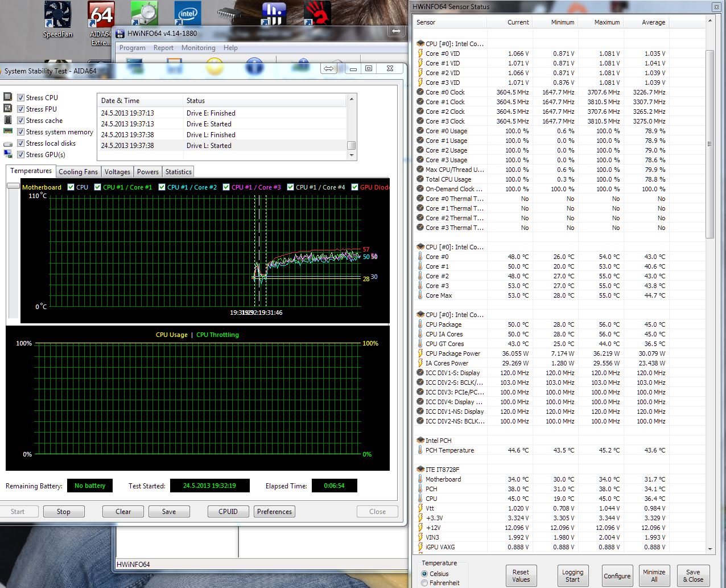This screenshot has height=588, width=726.
Task: Toggle the Stress GPU(s) checkbox
Action: pos(21,155)
